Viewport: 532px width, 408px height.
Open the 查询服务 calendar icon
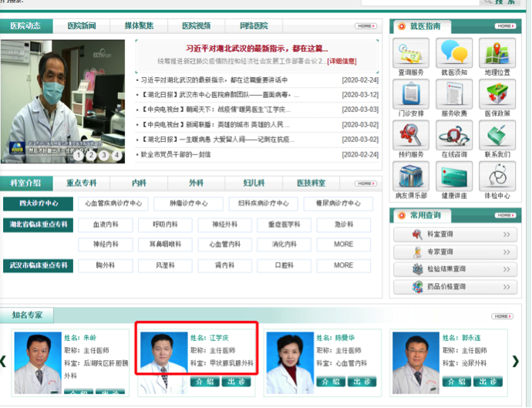coord(411,53)
